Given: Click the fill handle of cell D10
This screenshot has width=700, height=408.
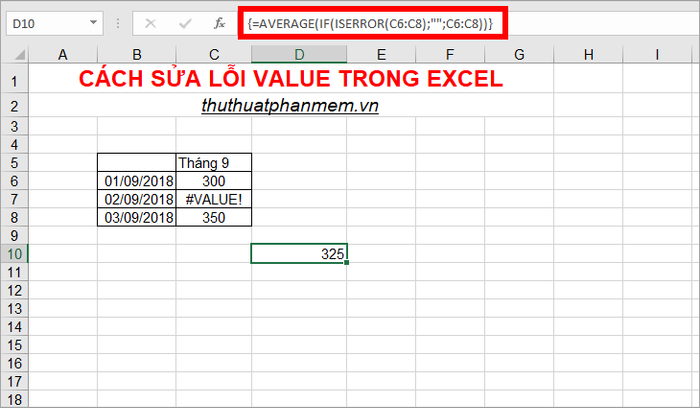Looking at the screenshot, I should (347, 262).
